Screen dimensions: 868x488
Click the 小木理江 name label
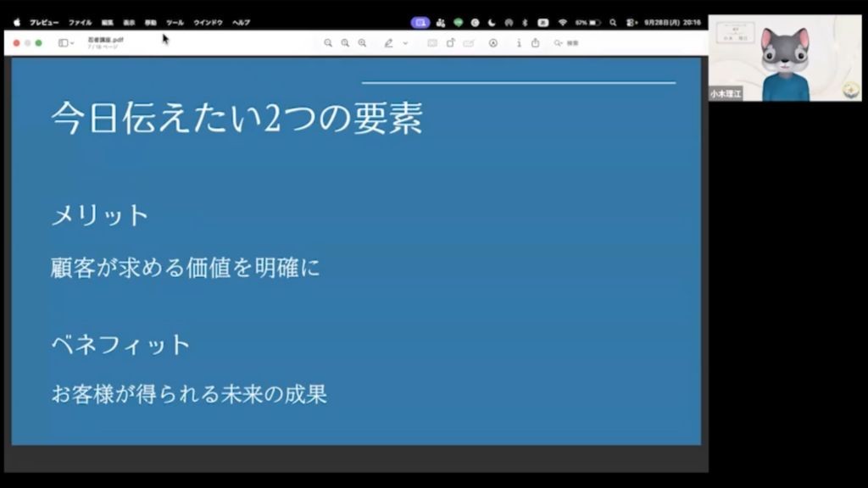726,94
